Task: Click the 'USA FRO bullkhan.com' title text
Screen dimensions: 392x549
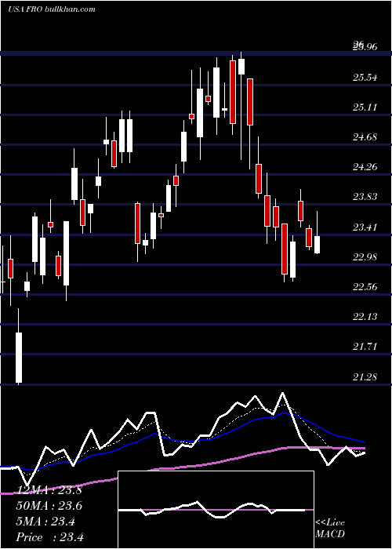Action: (52, 9)
